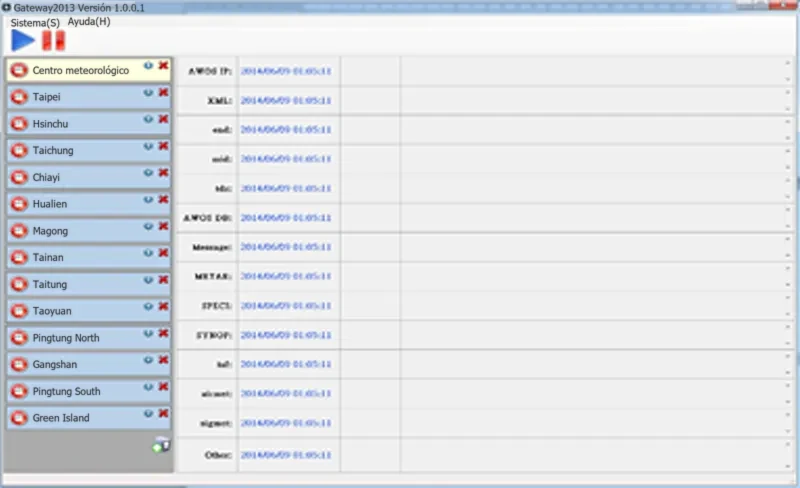Click the up arrow in the Other row
Screen dimensions: 800x488
(788, 445)
